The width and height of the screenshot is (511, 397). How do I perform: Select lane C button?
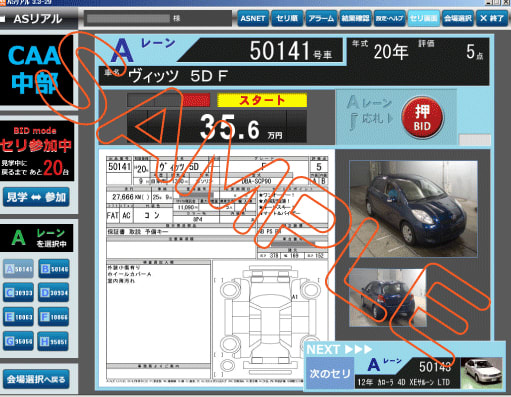[x=19, y=293]
